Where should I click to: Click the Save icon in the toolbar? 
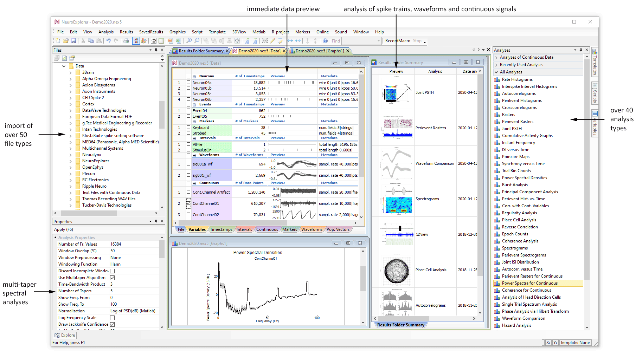coord(74,41)
